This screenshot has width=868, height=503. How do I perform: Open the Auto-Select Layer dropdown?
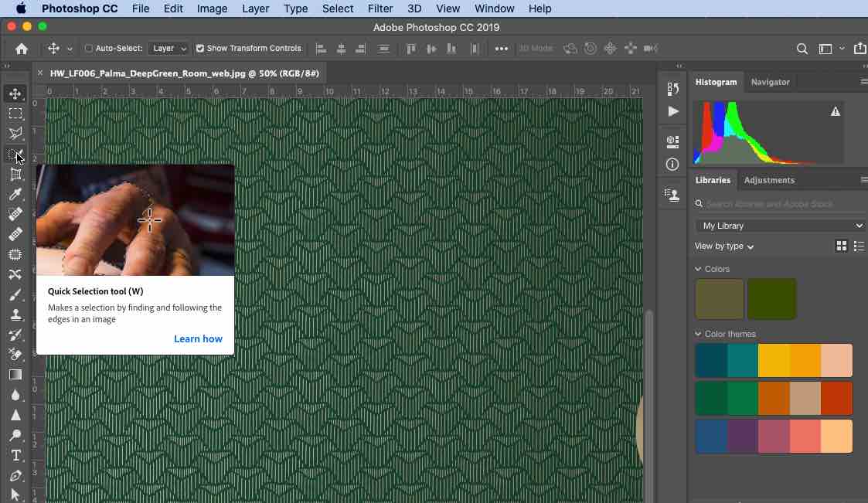click(x=169, y=49)
